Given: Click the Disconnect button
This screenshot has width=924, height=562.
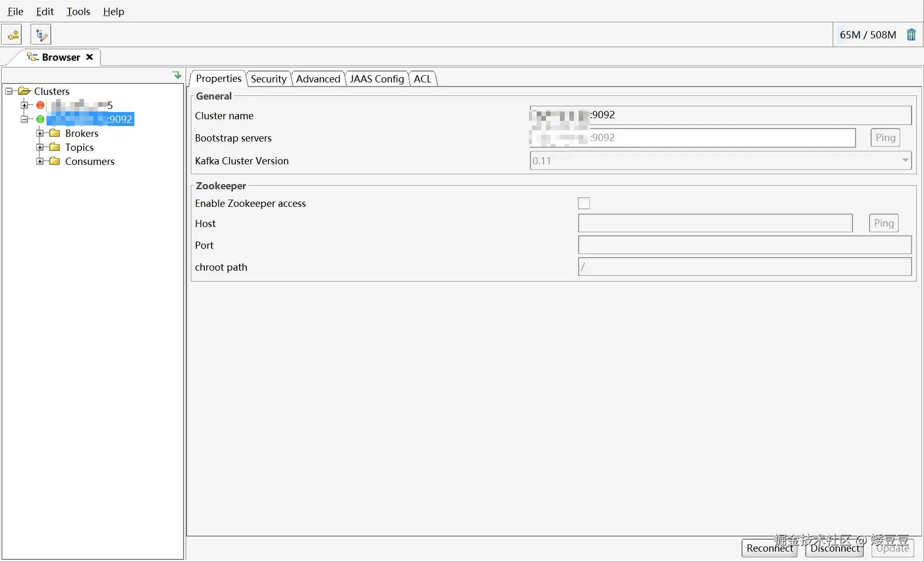Looking at the screenshot, I should point(834,548).
